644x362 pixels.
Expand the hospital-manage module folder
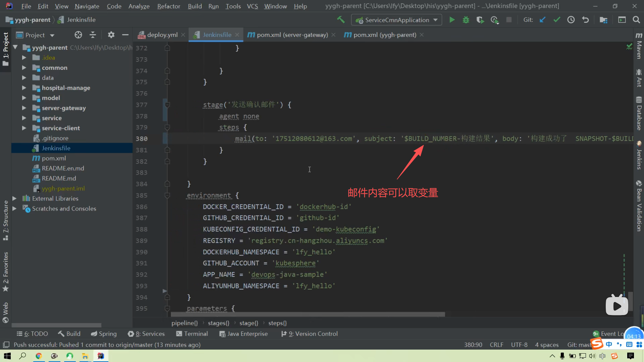click(24, 88)
